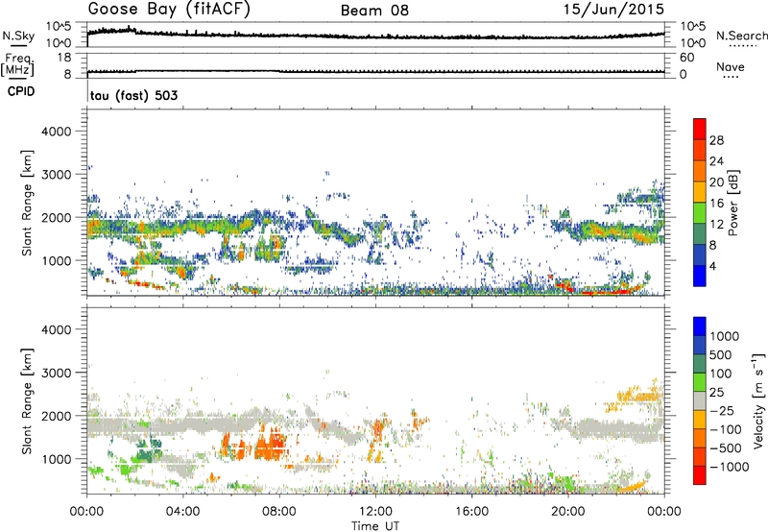Screen dimensions: 768x532
Task: Click the orange echo patch near 08:00 in the velocity panel
Action: (x=269, y=445)
